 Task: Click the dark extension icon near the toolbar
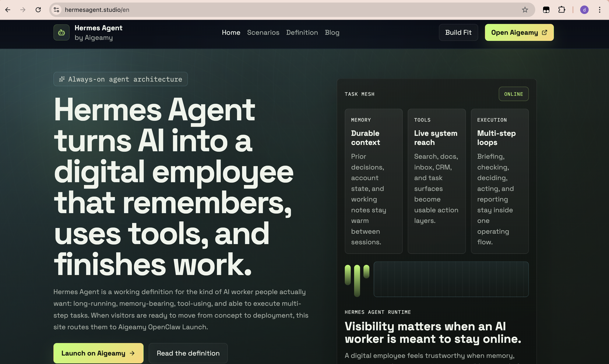[x=546, y=10]
